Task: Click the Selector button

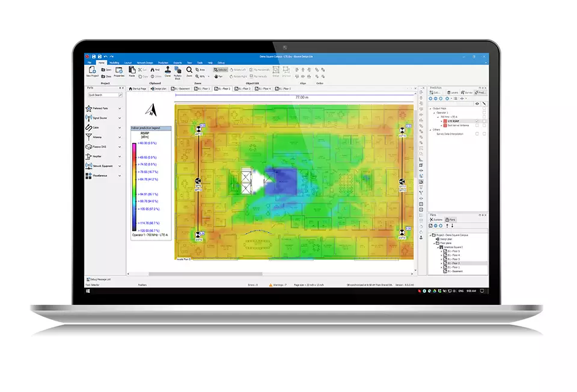Action: tap(221, 70)
